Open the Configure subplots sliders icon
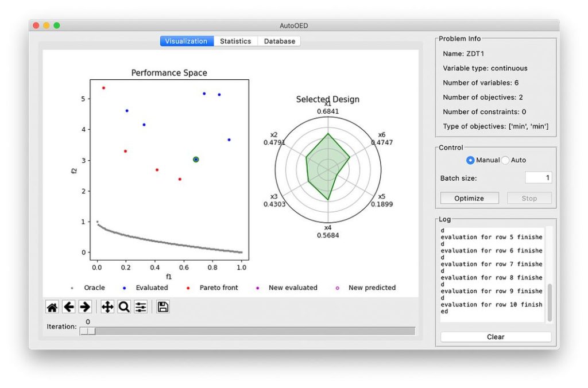Viewport: 588px width, 388px height. click(141, 307)
